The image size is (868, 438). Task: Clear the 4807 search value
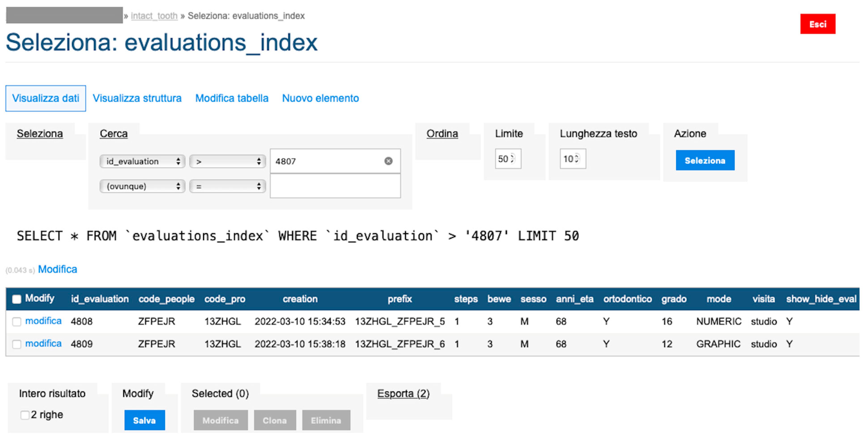point(388,161)
